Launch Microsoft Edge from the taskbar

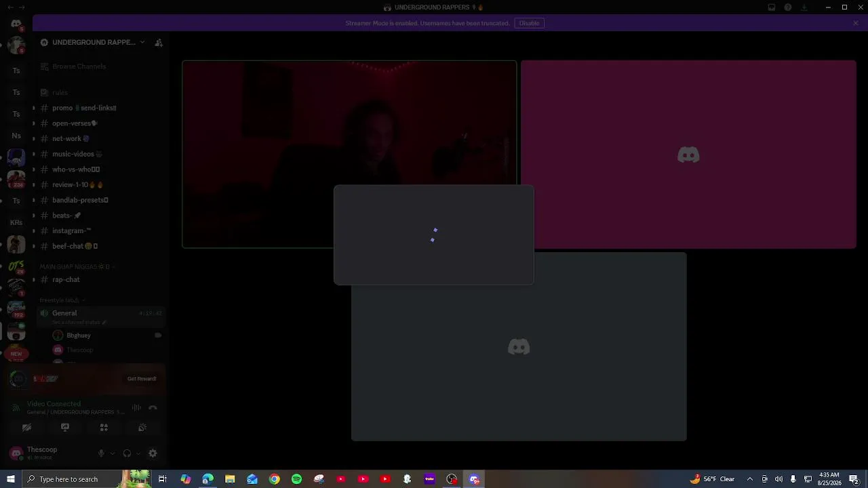(x=208, y=479)
